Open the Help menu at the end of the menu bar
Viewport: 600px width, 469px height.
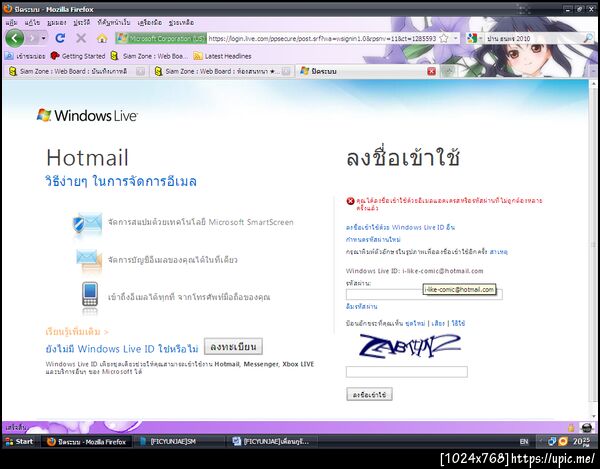pos(181,23)
